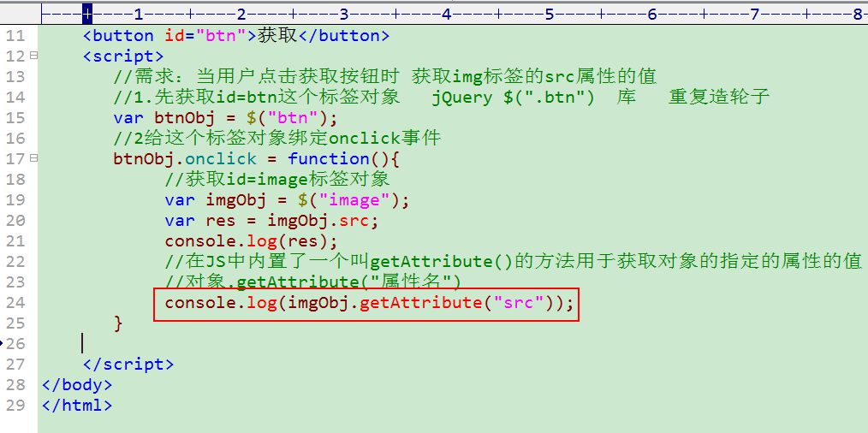
Task: Click the closing </body> tag
Action: coord(77,385)
